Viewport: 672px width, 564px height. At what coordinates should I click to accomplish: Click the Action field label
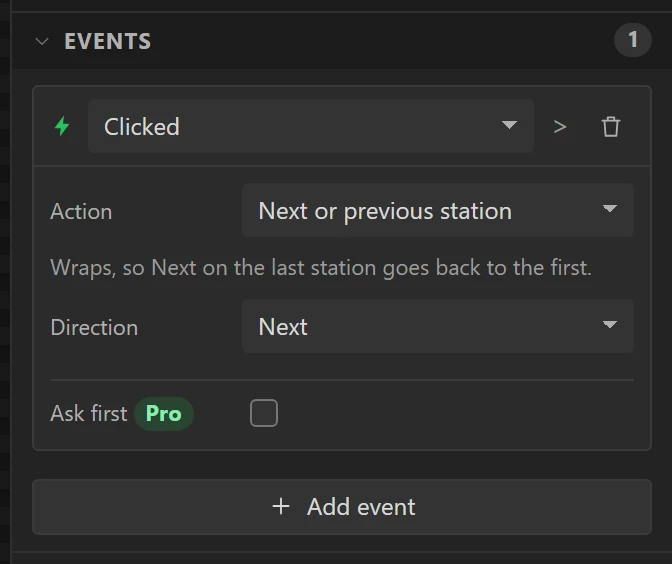(81, 211)
